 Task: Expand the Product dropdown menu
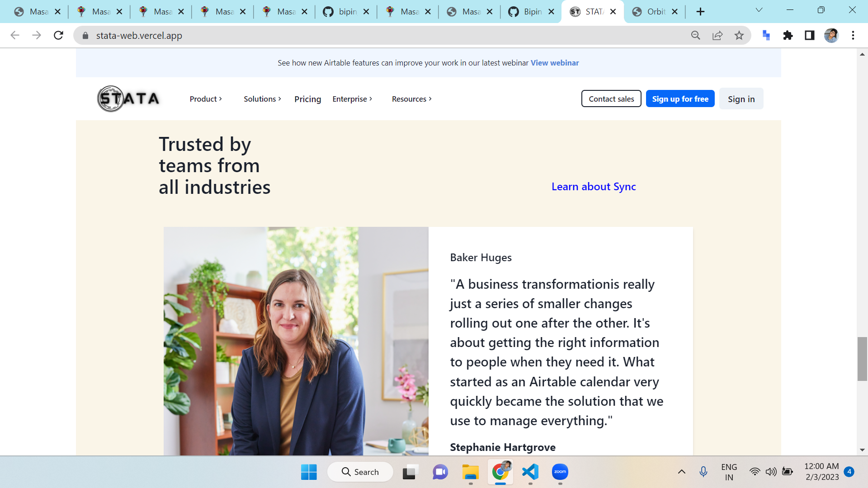[x=206, y=99]
